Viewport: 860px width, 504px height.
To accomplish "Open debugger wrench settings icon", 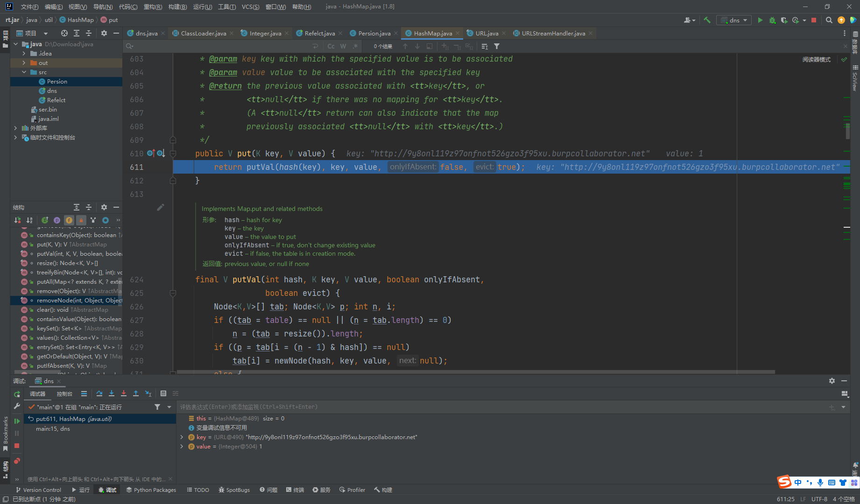I will click(17, 406).
